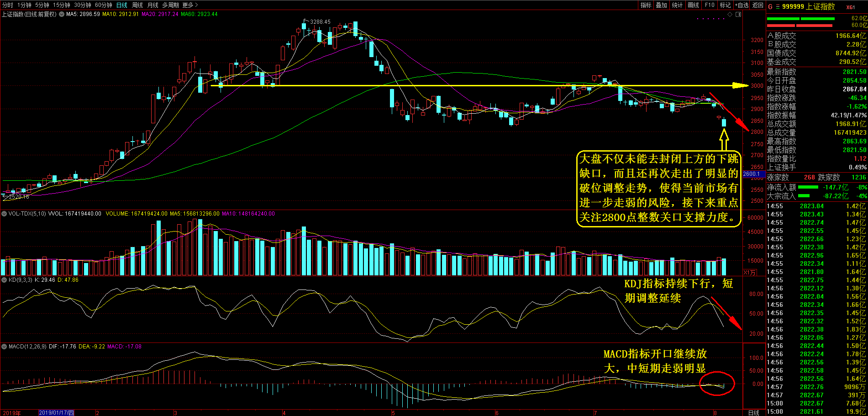
Task: Click the 最高指数 2863.69 value
Action: [855, 141]
